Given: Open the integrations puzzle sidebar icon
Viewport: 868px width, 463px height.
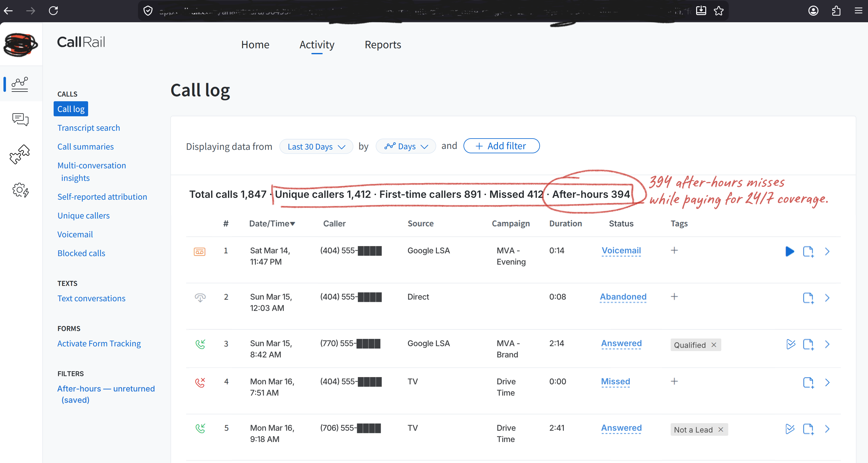Looking at the screenshot, I should coord(20,154).
